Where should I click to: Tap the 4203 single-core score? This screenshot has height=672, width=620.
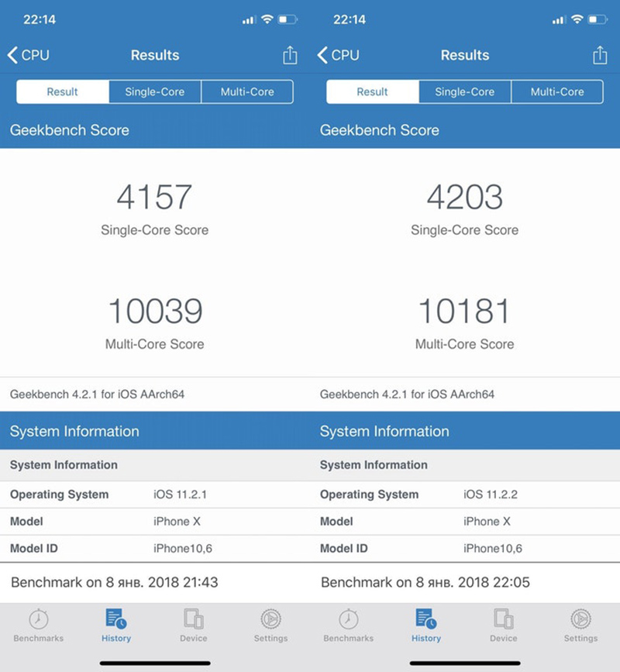[464, 197]
